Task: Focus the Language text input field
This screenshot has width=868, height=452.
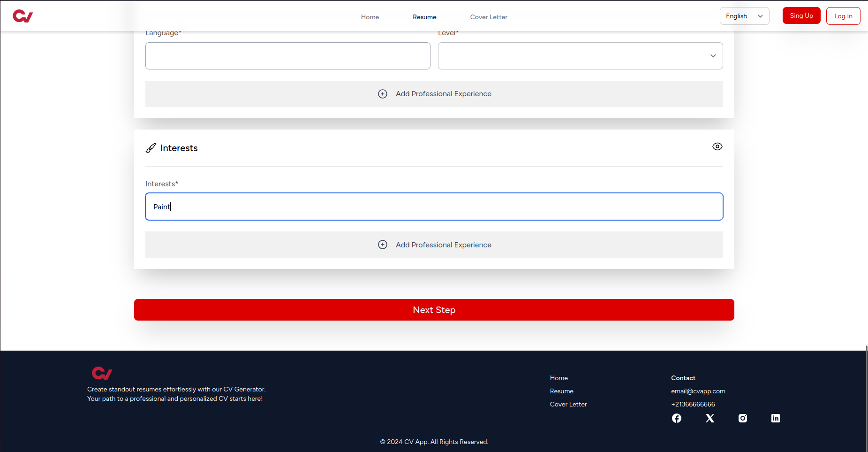Action: coord(287,56)
